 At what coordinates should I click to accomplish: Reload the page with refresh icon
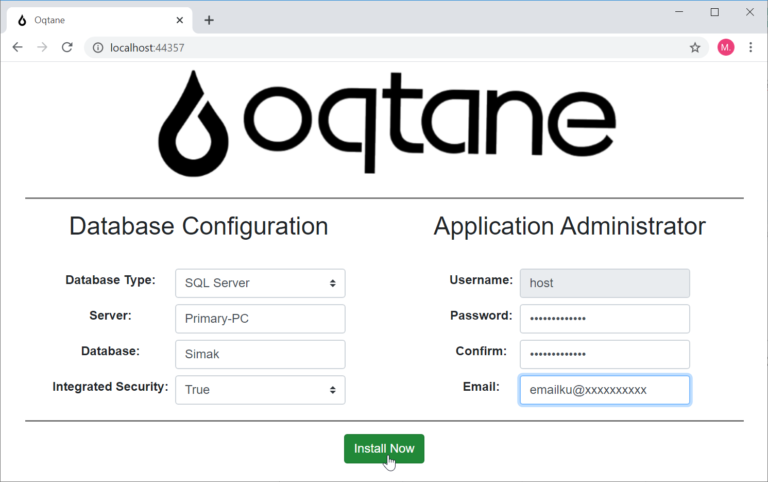[x=67, y=48]
